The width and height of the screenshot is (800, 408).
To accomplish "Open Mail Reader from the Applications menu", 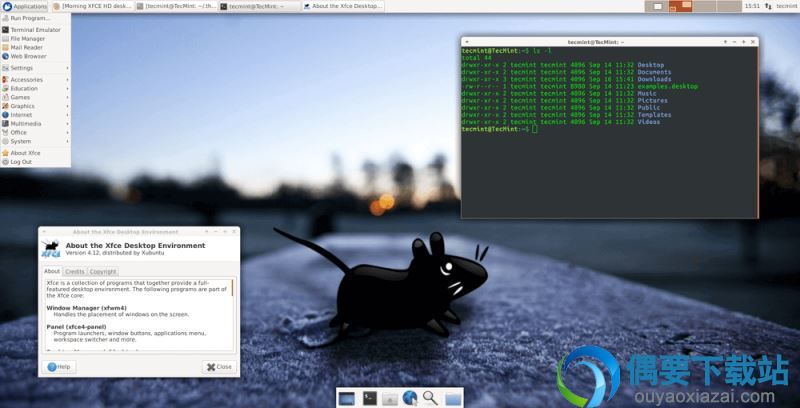I will pos(35,47).
